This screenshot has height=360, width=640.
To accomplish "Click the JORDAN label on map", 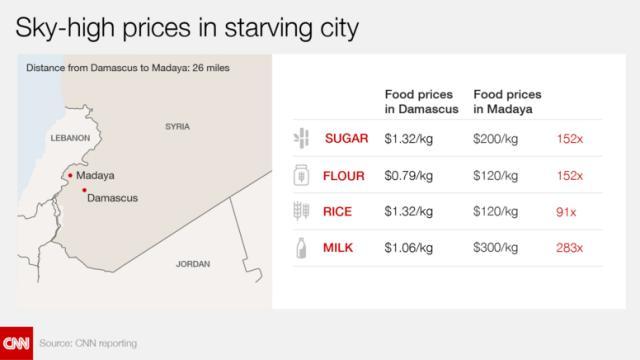I will [193, 264].
